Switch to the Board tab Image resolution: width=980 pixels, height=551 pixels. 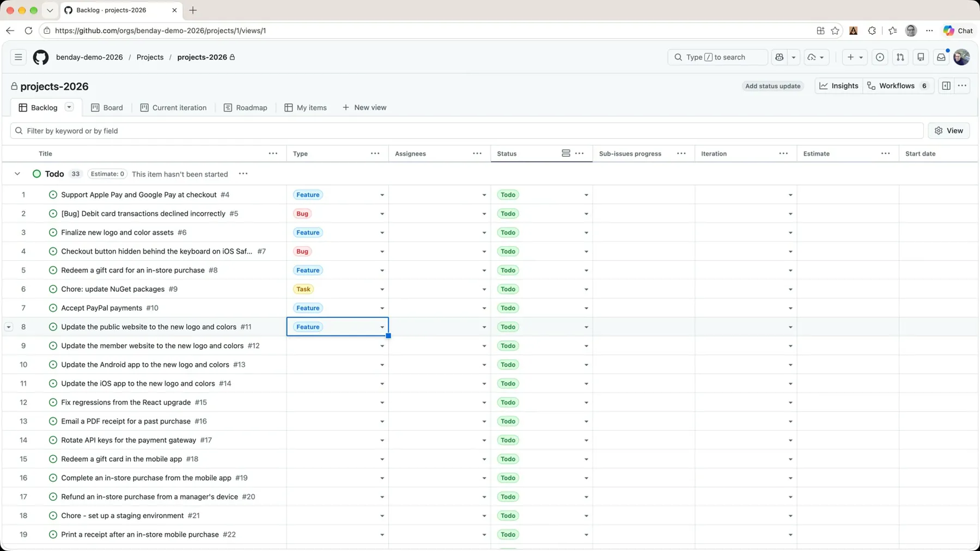[x=107, y=107]
